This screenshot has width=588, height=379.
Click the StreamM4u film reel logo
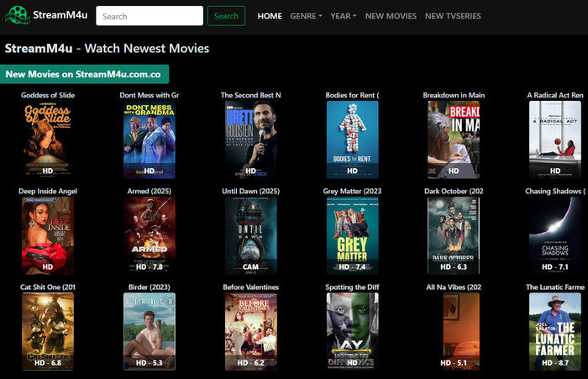pos(18,15)
